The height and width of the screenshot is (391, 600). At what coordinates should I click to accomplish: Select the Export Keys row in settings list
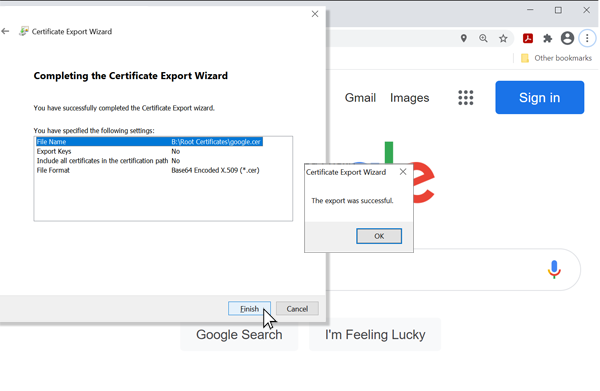[x=149, y=152]
